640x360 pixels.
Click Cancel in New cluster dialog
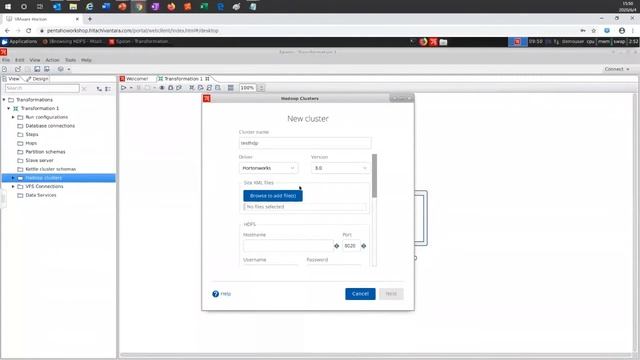tap(360, 294)
